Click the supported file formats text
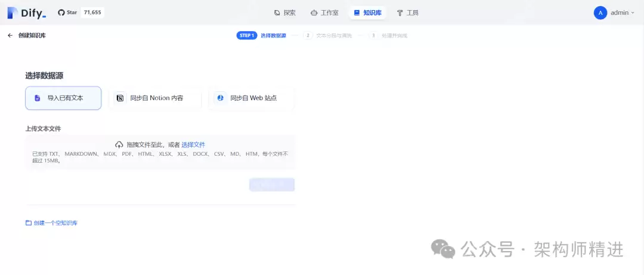The width and height of the screenshot is (644, 275). coord(160,157)
